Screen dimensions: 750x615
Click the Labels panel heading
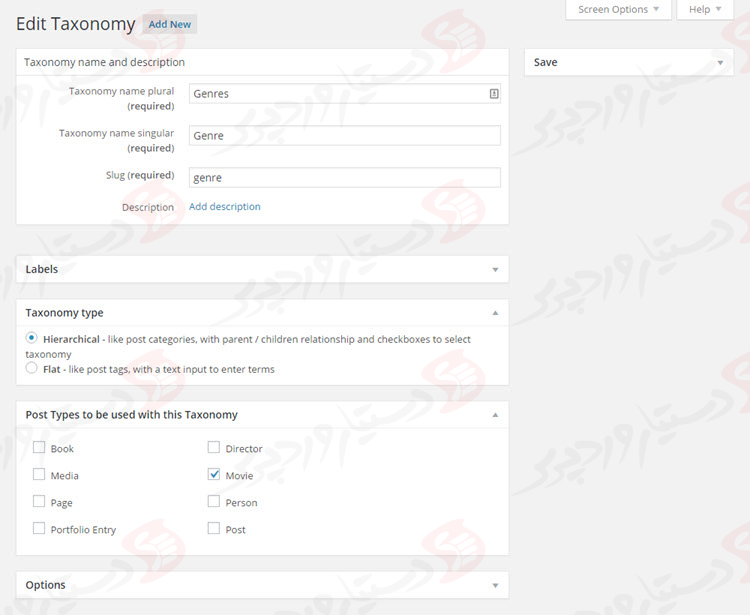pos(42,269)
